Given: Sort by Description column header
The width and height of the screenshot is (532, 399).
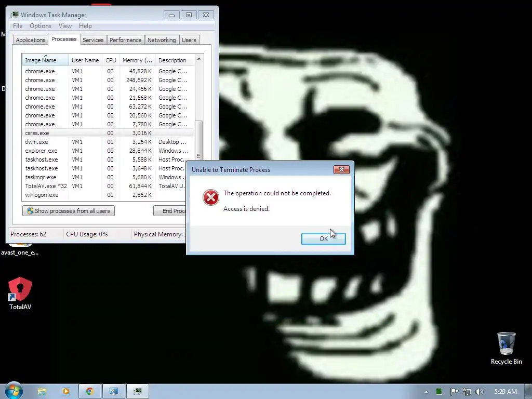Looking at the screenshot, I should tap(175, 60).
